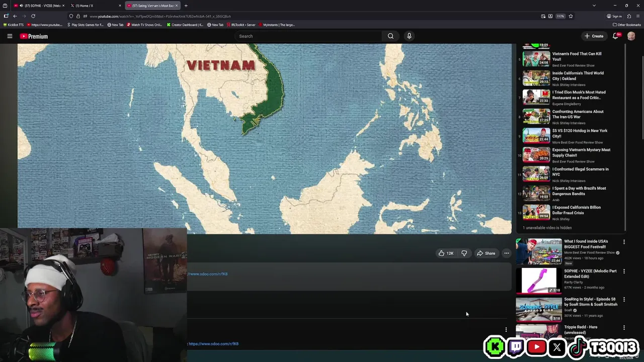
Task: Open Other Bookmarks folder
Action: coord(627,25)
